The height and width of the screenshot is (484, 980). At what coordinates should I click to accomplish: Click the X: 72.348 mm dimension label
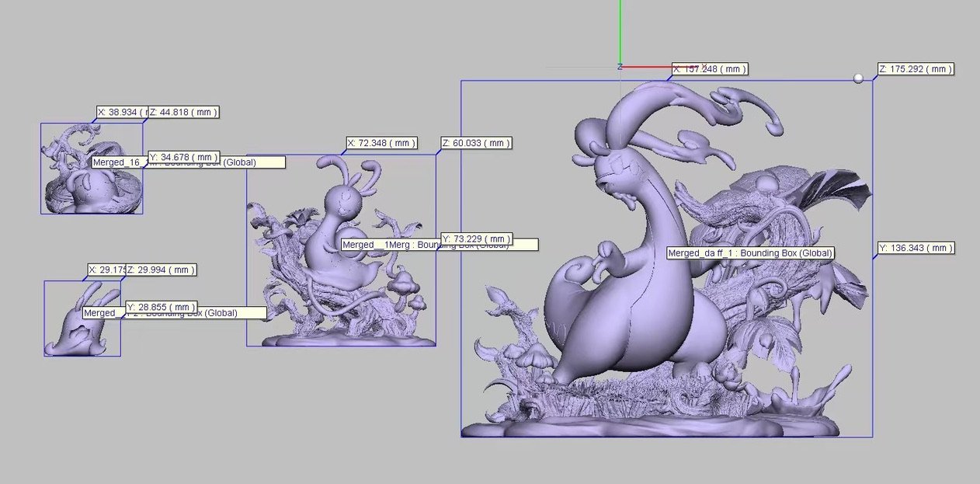(381, 144)
